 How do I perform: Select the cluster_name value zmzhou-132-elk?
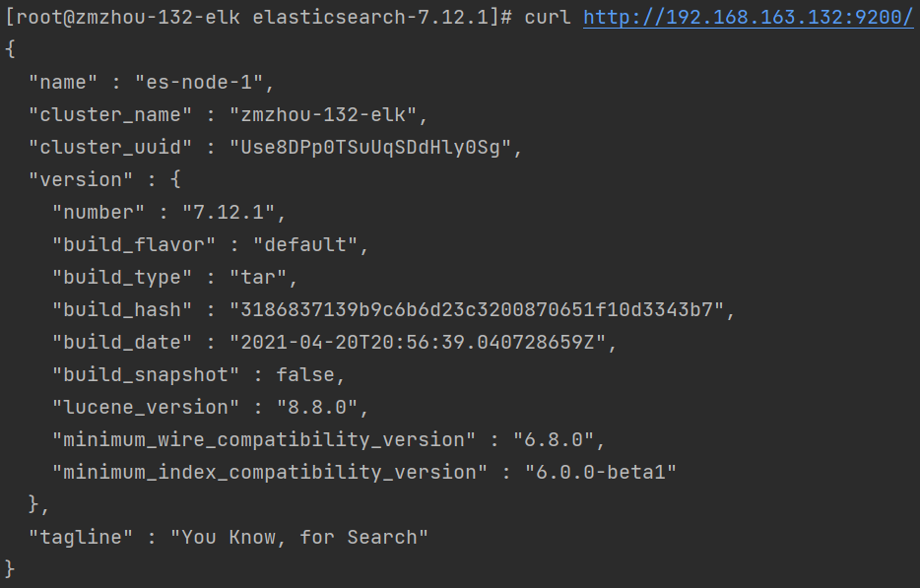(x=323, y=114)
